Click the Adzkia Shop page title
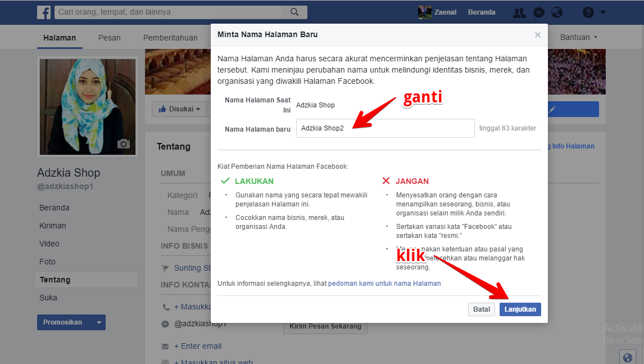This screenshot has height=364, width=644. 69,173
